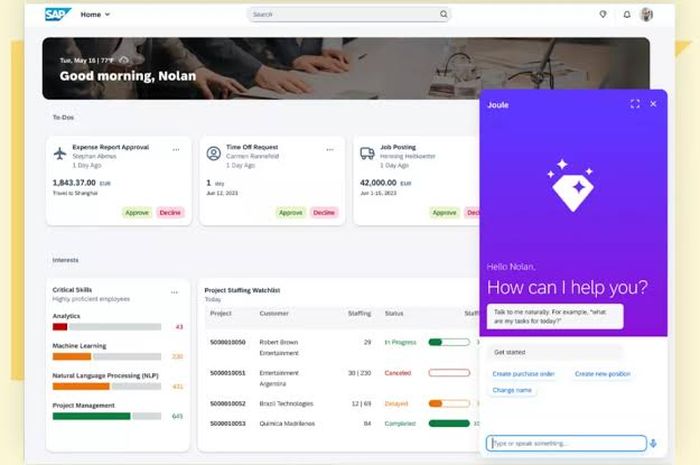Screen dimensions: 700x465
Task: Decline the Expense Report Approval
Action: click(170, 213)
